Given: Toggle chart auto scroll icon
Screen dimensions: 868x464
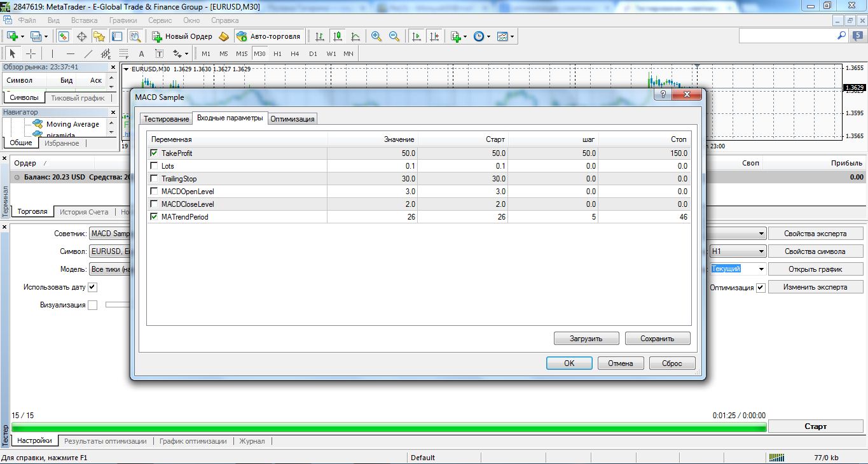Looking at the screenshot, I should pyautogui.click(x=417, y=36).
